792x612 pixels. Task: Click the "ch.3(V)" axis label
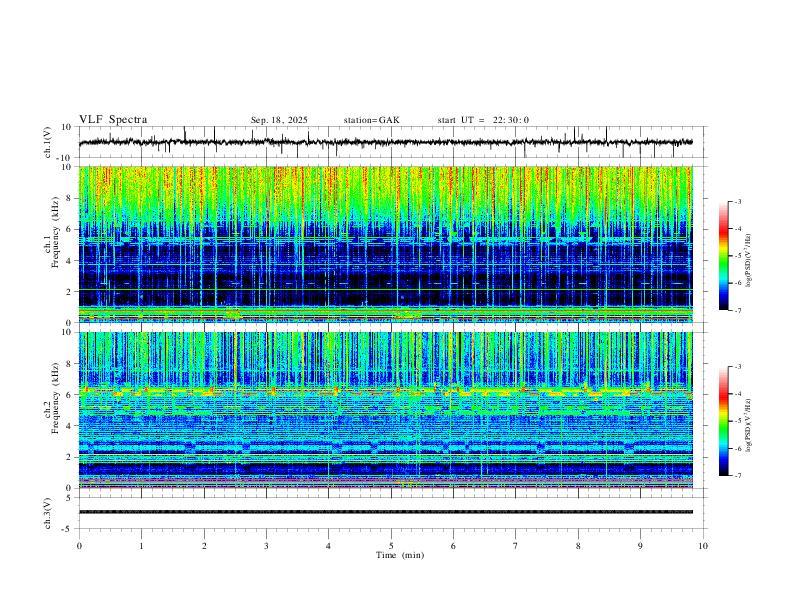48,514
